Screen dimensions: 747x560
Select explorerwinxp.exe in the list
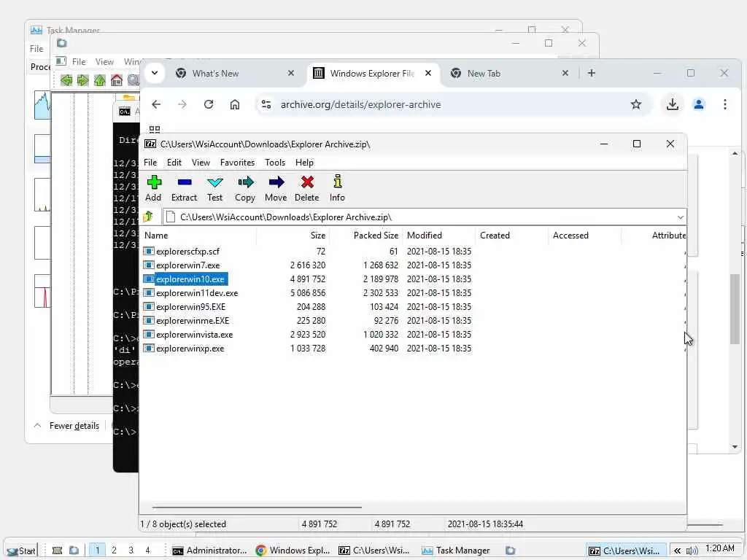pos(190,349)
